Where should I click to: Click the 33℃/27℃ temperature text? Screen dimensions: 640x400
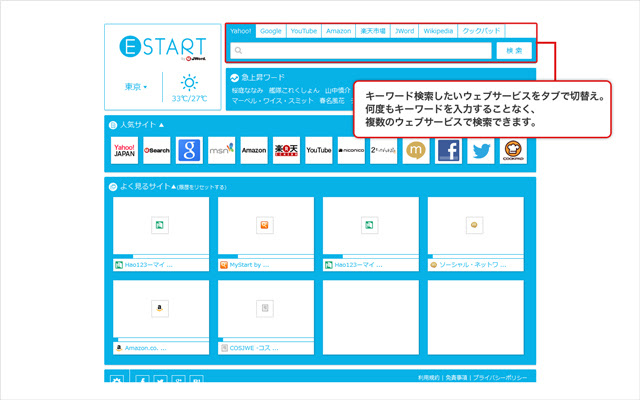pyautogui.click(x=189, y=99)
